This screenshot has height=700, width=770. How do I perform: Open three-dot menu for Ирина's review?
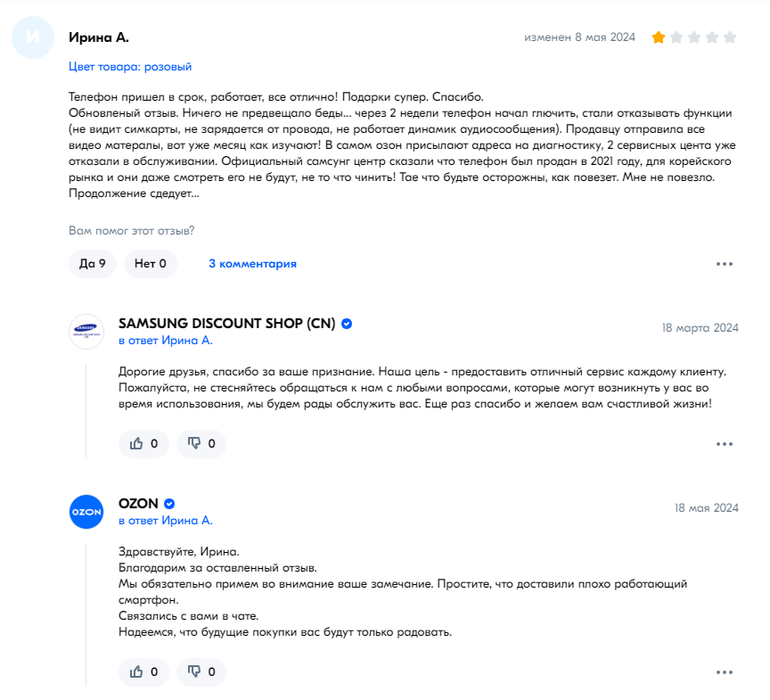[725, 264]
